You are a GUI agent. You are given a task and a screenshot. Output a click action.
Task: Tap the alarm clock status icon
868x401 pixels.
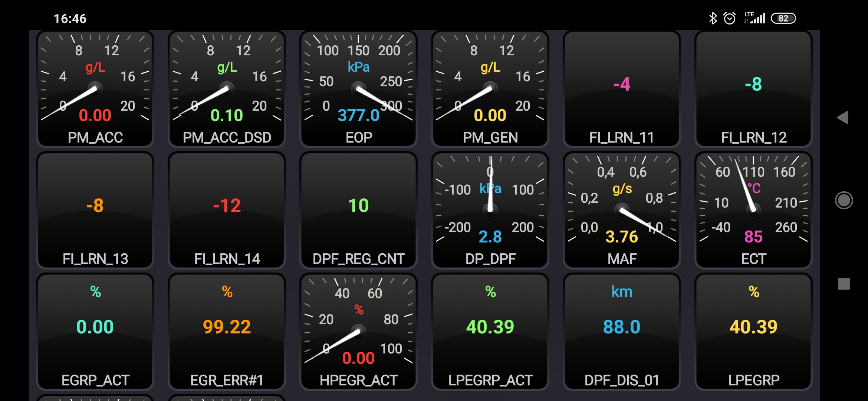tap(729, 18)
